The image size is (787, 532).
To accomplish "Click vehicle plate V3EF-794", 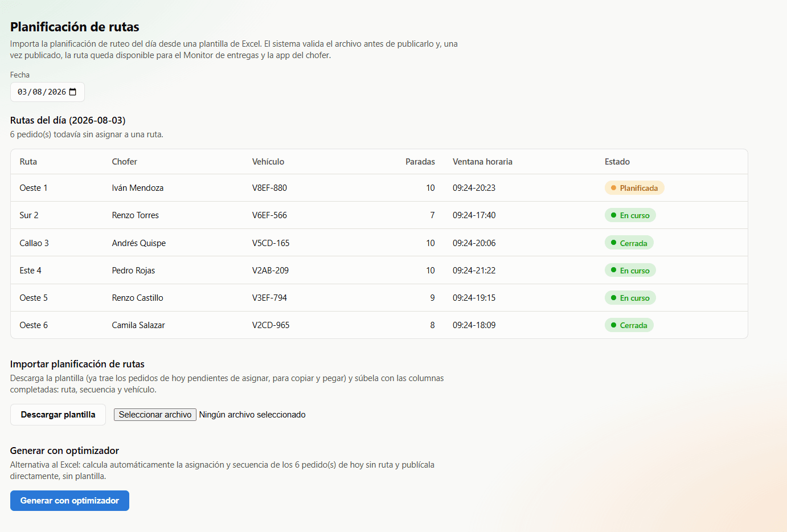I will click(269, 298).
